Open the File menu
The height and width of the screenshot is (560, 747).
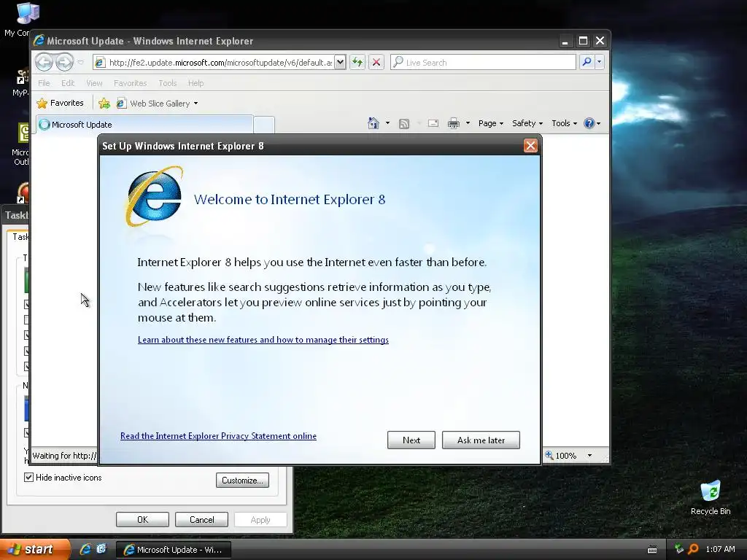[44, 83]
